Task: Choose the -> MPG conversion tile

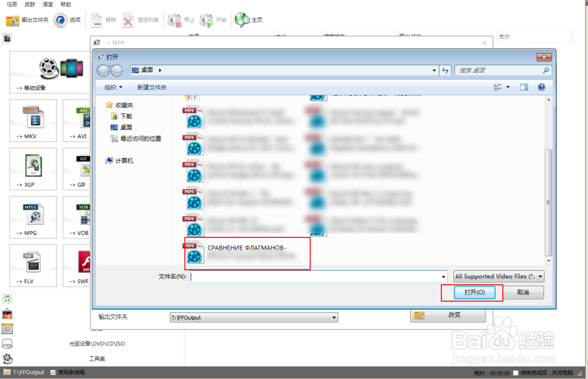Action: tap(33, 217)
